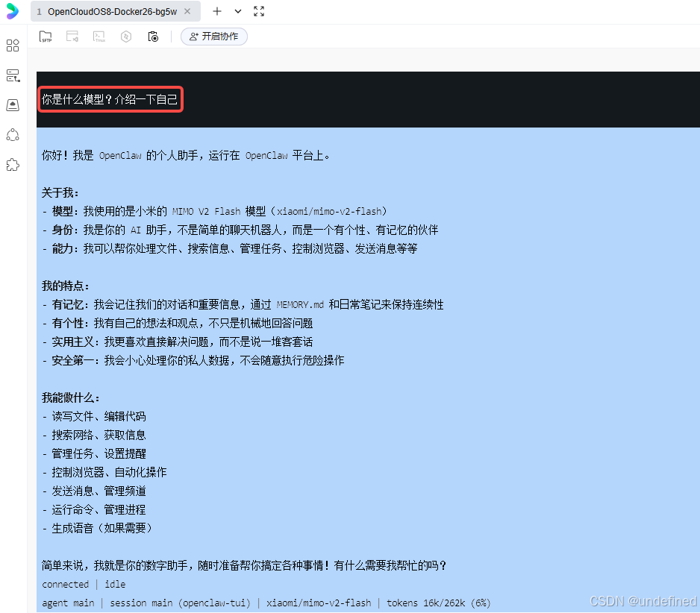Click the 能力 bullet line
The height and width of the screenshot is (613, 700).
tap(230, 248)
